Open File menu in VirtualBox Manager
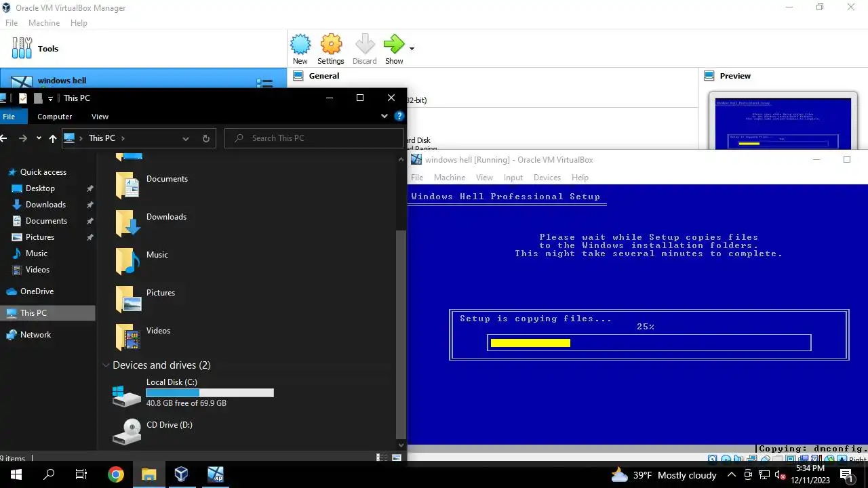This screenshot has height=488, width=868. click(11, 23)
